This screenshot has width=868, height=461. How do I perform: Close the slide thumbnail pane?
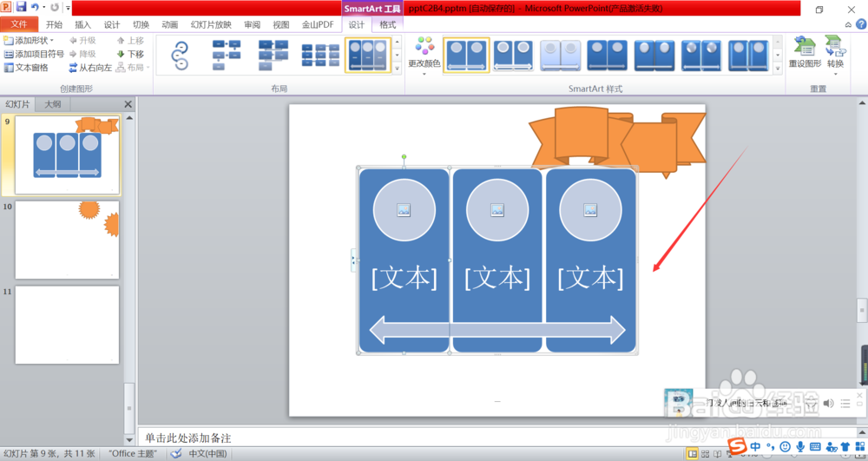(x=128, y=103)
